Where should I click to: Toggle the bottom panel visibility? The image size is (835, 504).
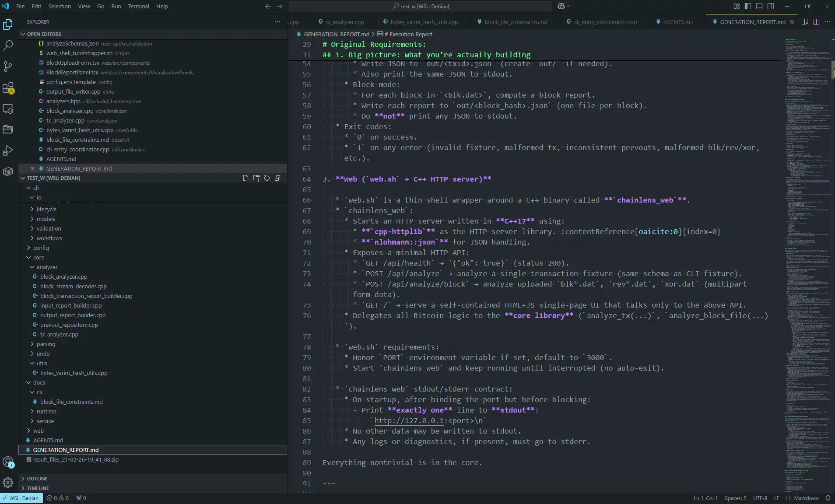759,6
